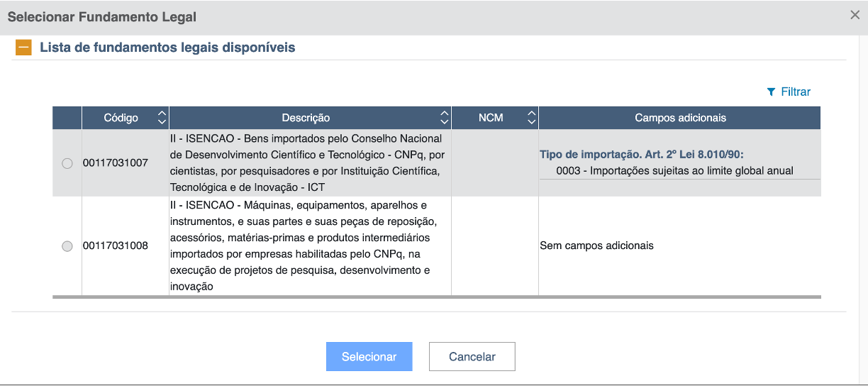Click the Máquinas, equipamentos description cell
Image resolution: width=868 pixels, height=386 pixels.
(310, 246)
